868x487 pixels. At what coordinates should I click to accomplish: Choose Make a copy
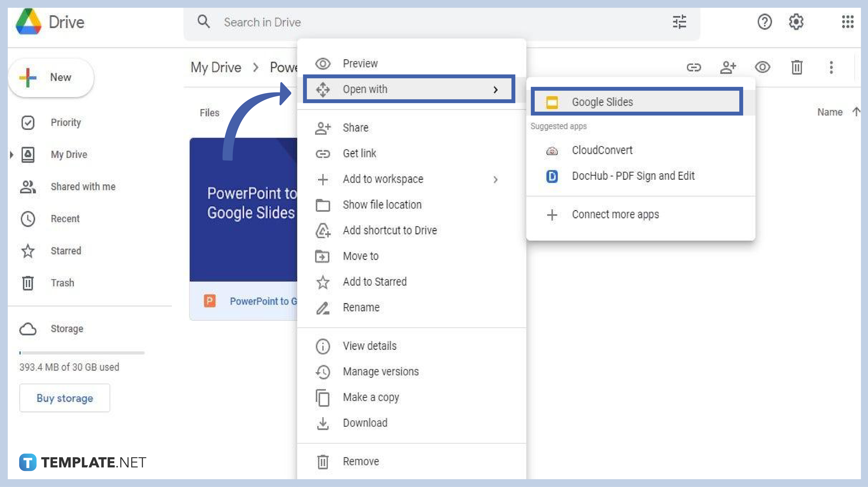(411, 397)
